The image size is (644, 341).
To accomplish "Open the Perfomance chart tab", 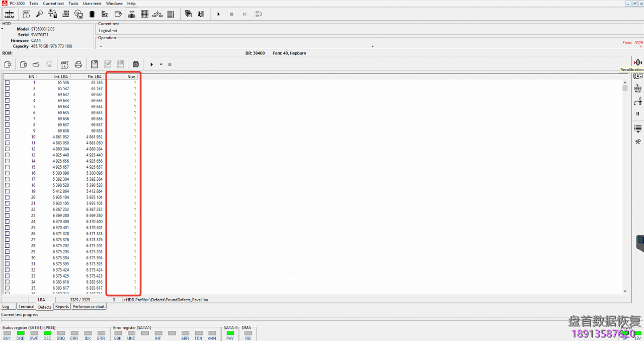I will click(89, 307).
